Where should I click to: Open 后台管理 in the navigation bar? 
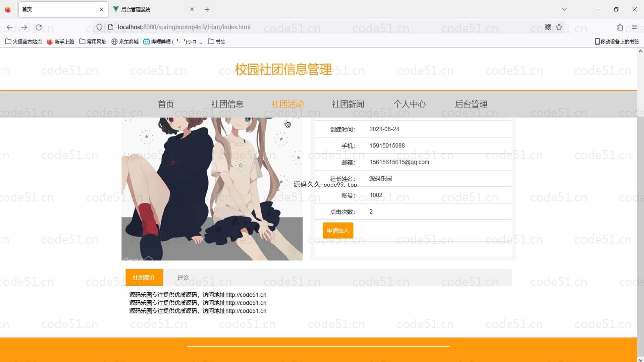coord(471,104)
